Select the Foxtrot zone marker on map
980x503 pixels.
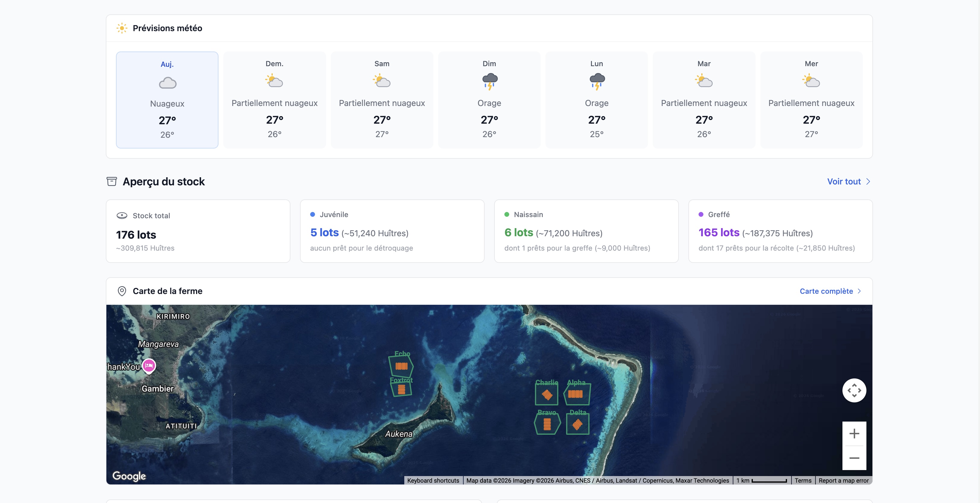[x=401, y=389]
